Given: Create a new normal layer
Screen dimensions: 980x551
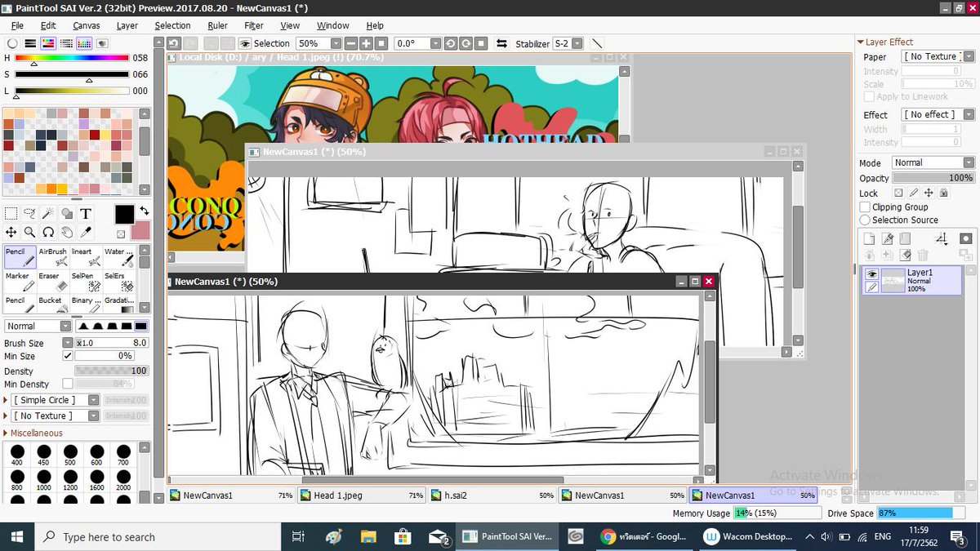Looking at the screenshot, I should [x=870, y=238].
